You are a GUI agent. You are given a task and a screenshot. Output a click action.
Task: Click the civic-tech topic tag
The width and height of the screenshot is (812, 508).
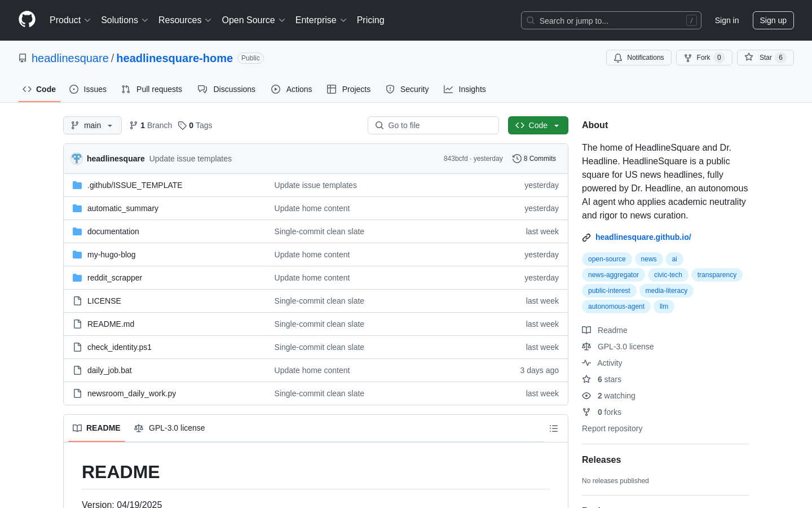(668, 275)
